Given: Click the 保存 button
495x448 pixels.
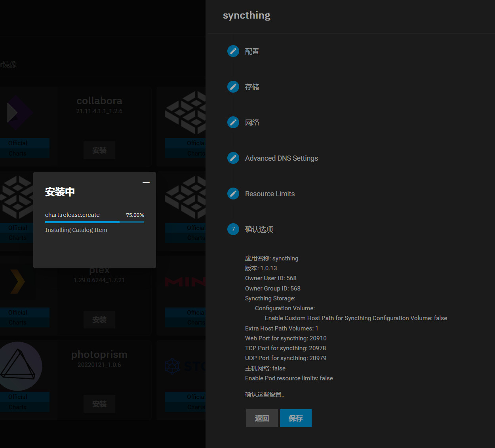Looking at the screenshot, I should pos(296,418).
